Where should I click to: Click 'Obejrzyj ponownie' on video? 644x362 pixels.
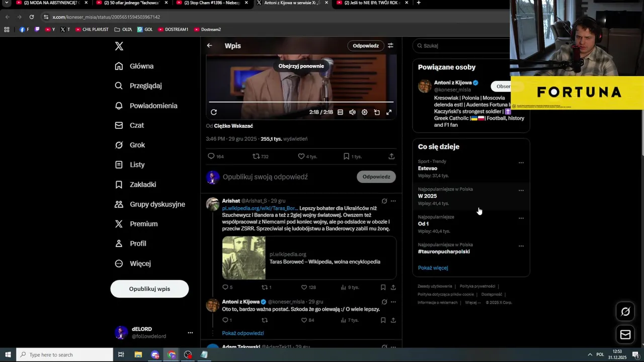(x=301, y=66)
